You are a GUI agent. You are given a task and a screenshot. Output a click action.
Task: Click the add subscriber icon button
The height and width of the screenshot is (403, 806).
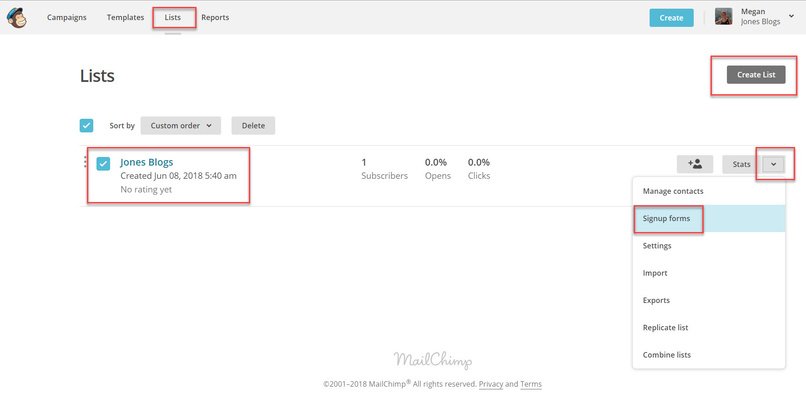[694, 164]
